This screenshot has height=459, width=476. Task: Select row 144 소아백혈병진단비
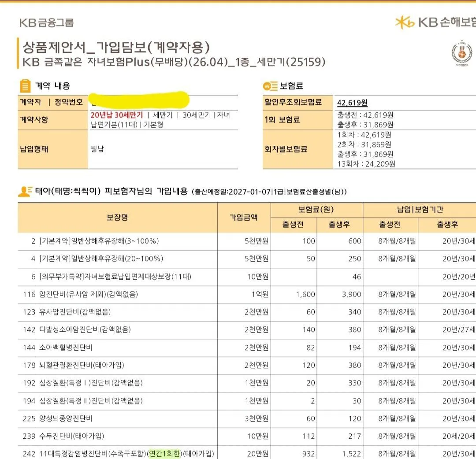pyautogui.click(x=247, y=348)
